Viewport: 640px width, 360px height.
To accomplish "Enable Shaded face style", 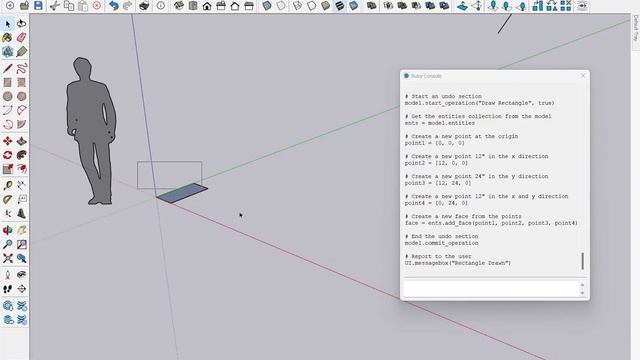I will [x=325, y=6].
